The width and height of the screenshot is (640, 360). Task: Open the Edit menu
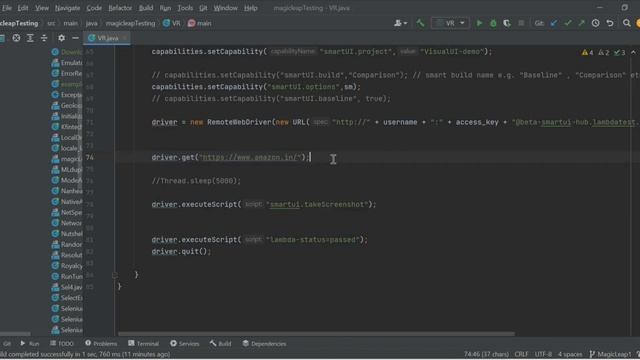pyautogui.click(x=23, y=8)
